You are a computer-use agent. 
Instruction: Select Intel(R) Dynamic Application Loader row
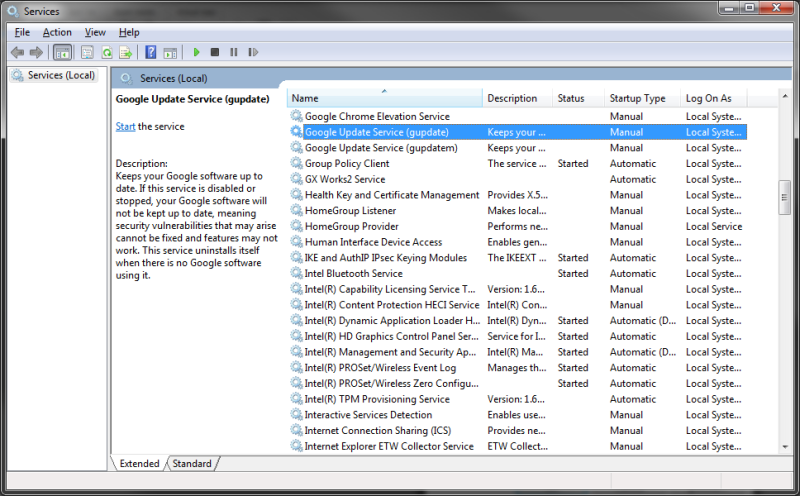pyautogui.click(x=517, y=320)
